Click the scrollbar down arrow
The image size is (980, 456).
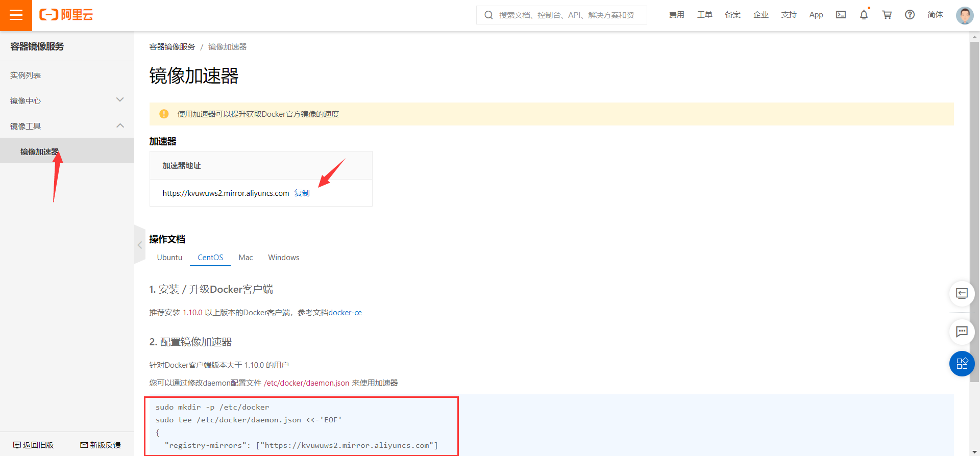pyautogui.click(x=974, y=451)
